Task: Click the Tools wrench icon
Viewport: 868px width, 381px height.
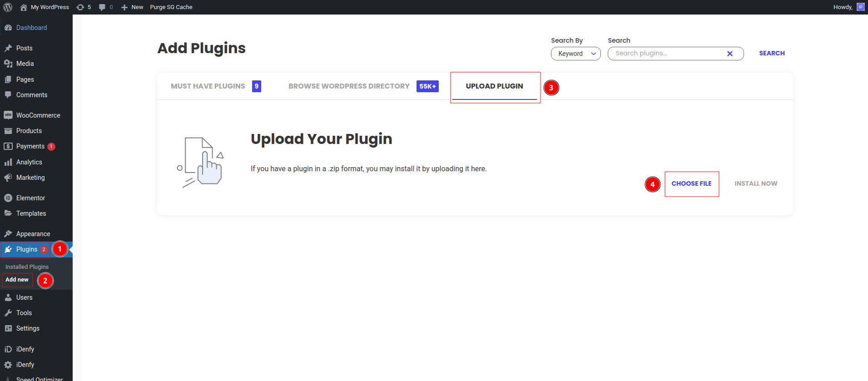Action: click(8, 313)
